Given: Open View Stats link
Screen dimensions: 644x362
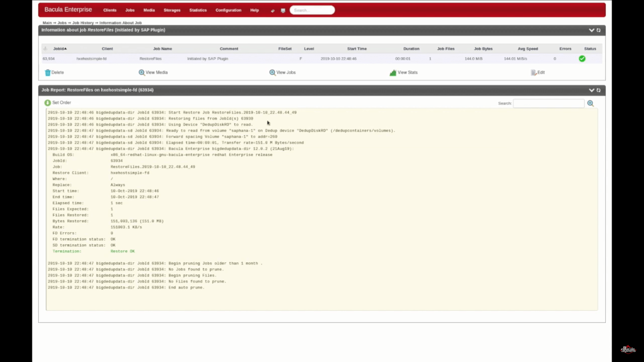Looking at the screenshot, I should pos(408,72).
